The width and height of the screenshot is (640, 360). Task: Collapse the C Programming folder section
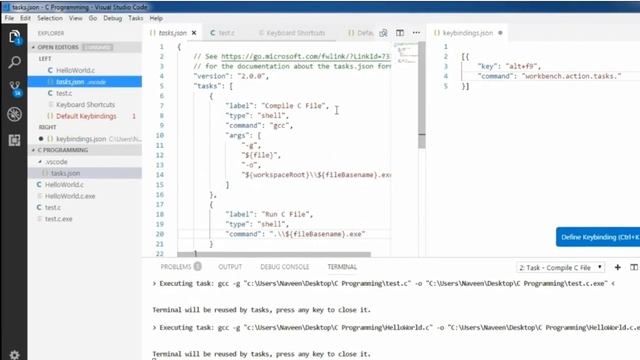(x=33, y=150)
